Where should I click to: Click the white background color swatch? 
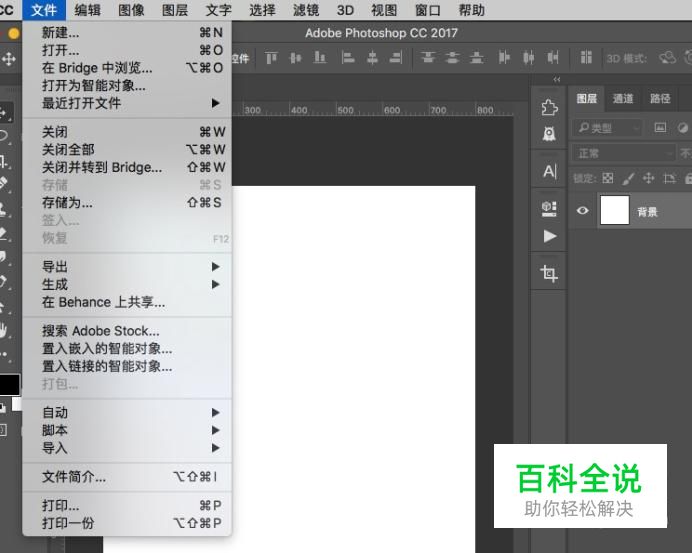(17, 404)
